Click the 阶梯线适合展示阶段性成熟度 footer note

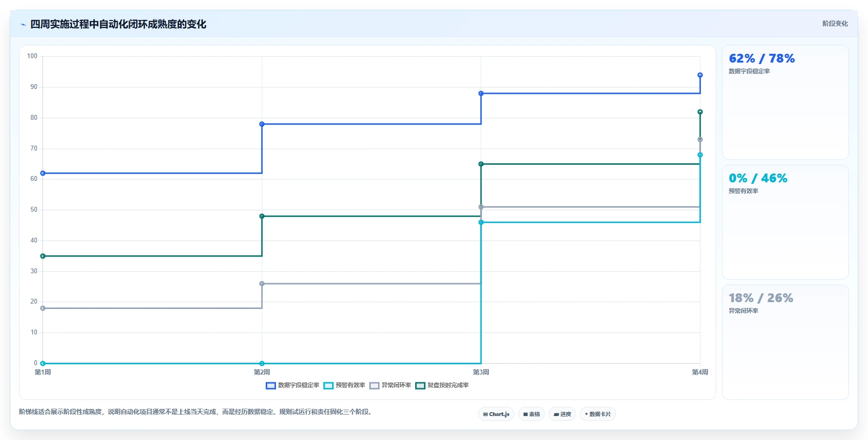point(196,412)
